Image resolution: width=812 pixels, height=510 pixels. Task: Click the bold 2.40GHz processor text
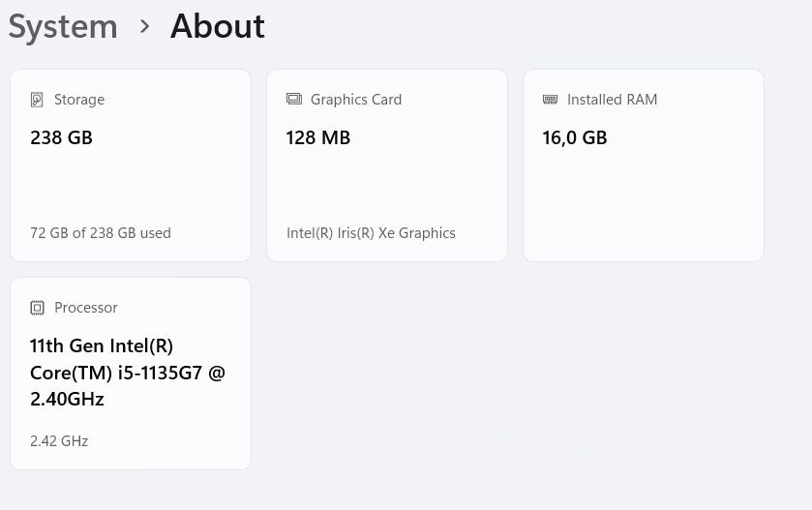click(x=67, y=399)
